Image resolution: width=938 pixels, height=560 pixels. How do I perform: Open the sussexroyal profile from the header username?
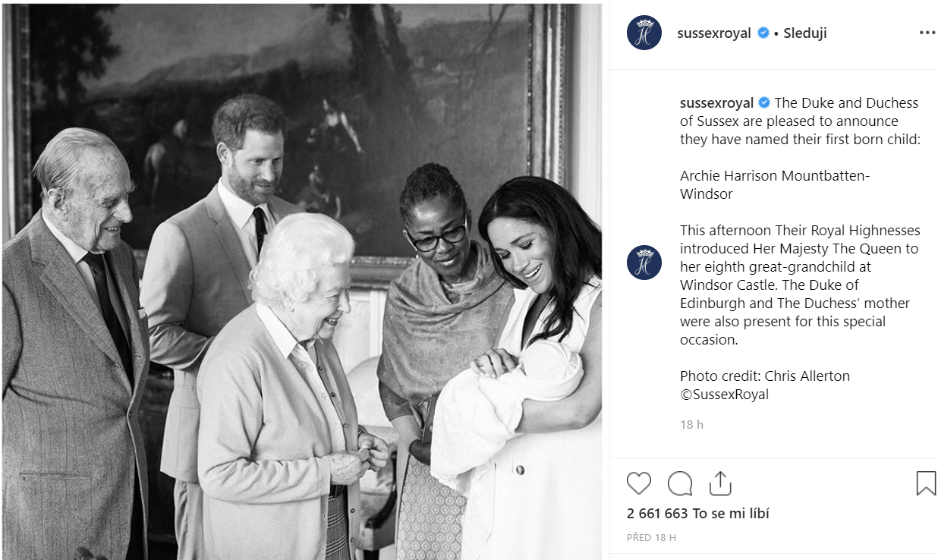pos(714,33)
